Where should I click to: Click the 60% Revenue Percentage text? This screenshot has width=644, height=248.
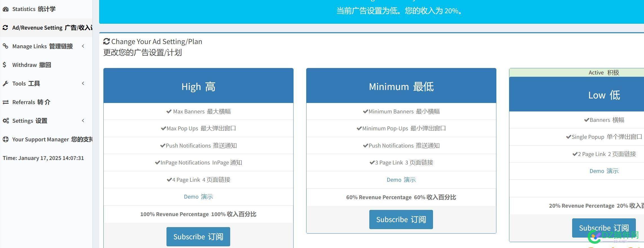pos(401,197)
